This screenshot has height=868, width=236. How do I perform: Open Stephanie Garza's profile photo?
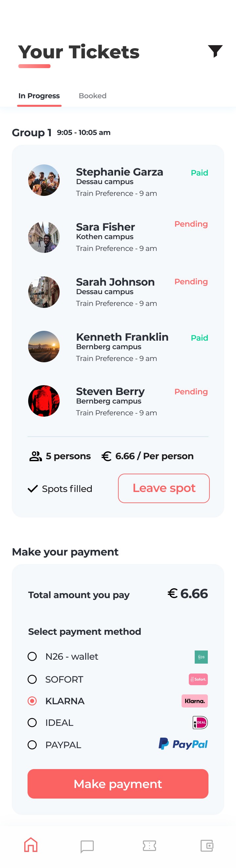[44, 180]
